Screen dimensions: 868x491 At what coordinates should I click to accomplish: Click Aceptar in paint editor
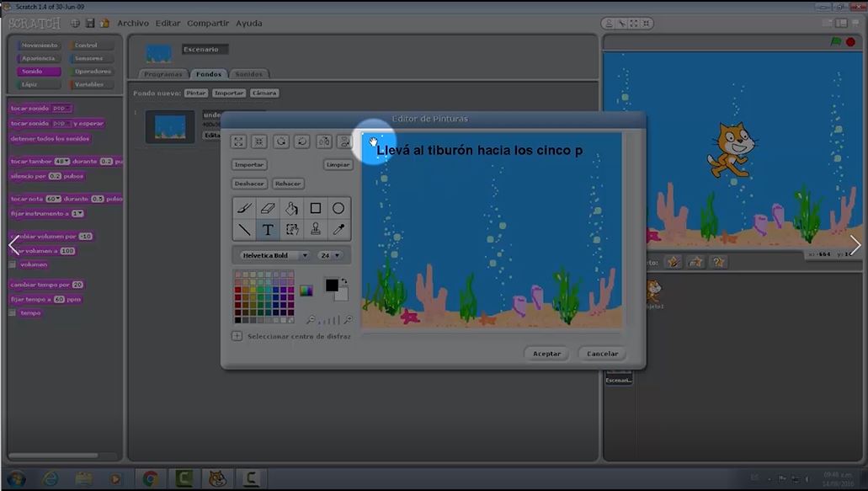(x=547, y=353)
